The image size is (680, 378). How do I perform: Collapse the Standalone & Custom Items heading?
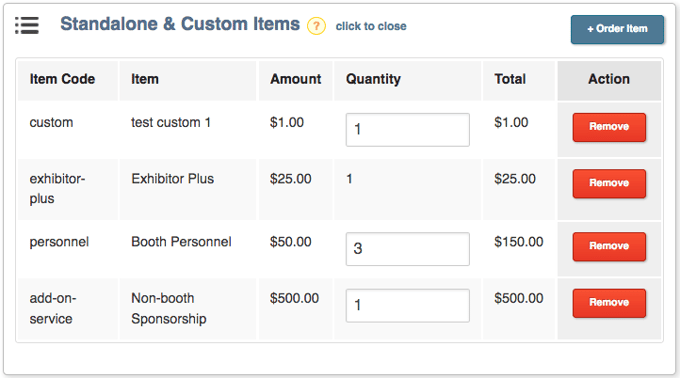[180, 24]
